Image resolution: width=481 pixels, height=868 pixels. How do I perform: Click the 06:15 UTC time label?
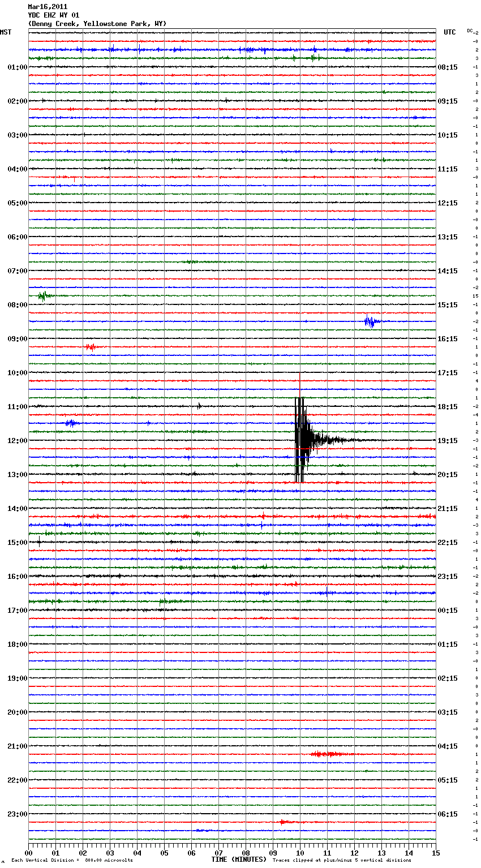pos(448,814)
